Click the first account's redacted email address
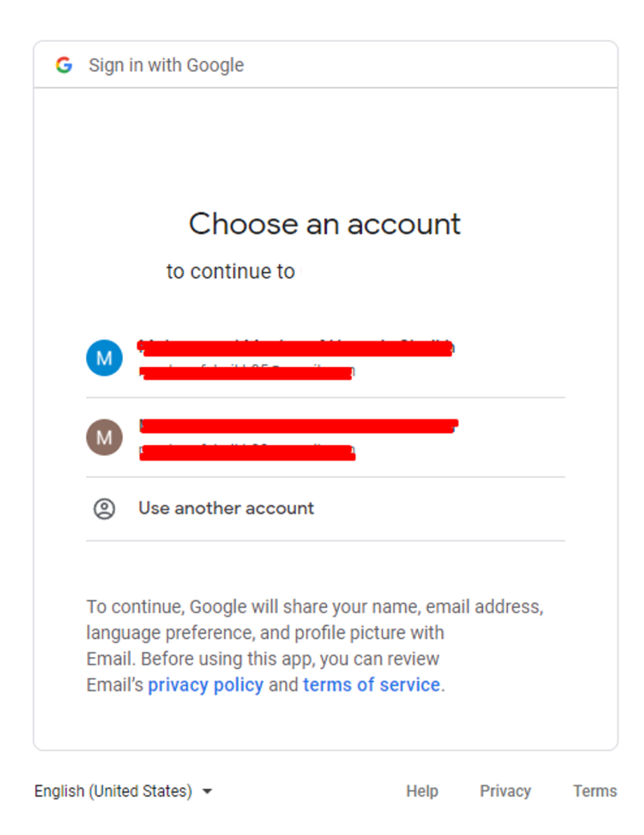 point(246,372)
